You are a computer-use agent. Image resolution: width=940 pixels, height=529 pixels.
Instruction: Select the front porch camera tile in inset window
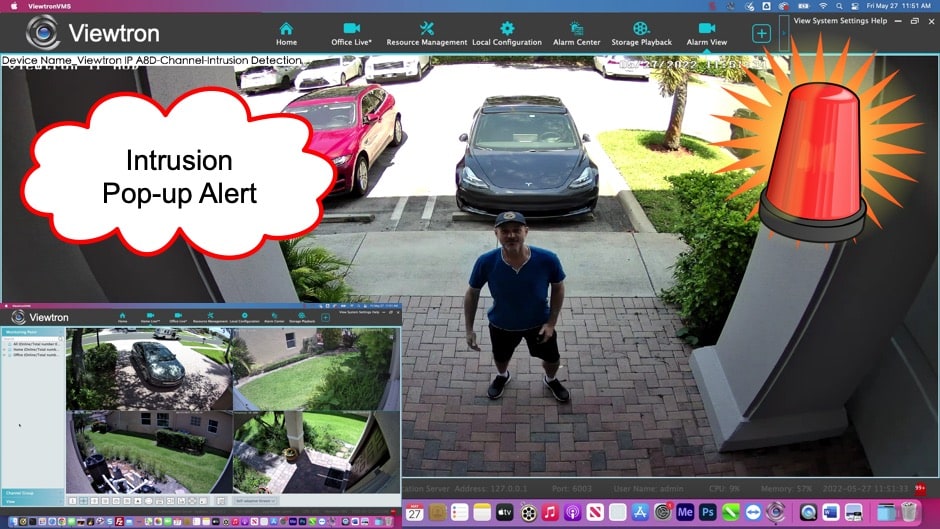[x=316, y=452]
